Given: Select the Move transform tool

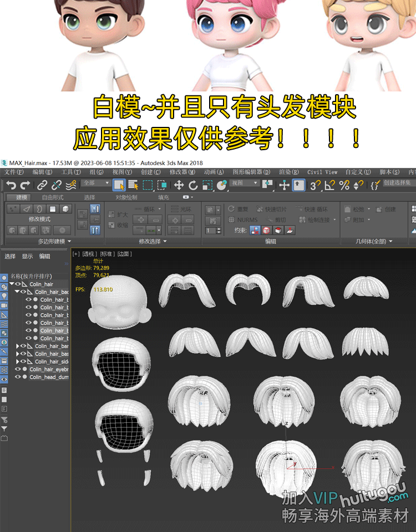Looking at the screenshot, I should click(179, 185).
